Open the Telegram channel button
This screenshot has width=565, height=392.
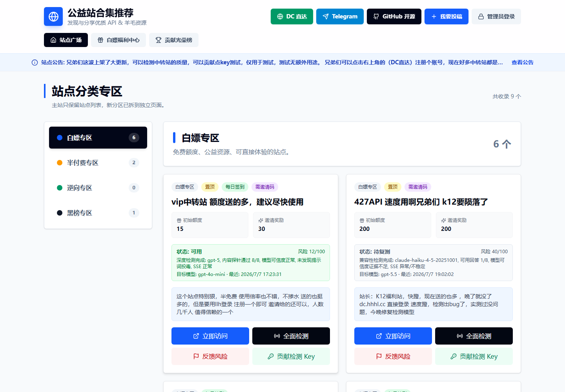click(340, 16)
